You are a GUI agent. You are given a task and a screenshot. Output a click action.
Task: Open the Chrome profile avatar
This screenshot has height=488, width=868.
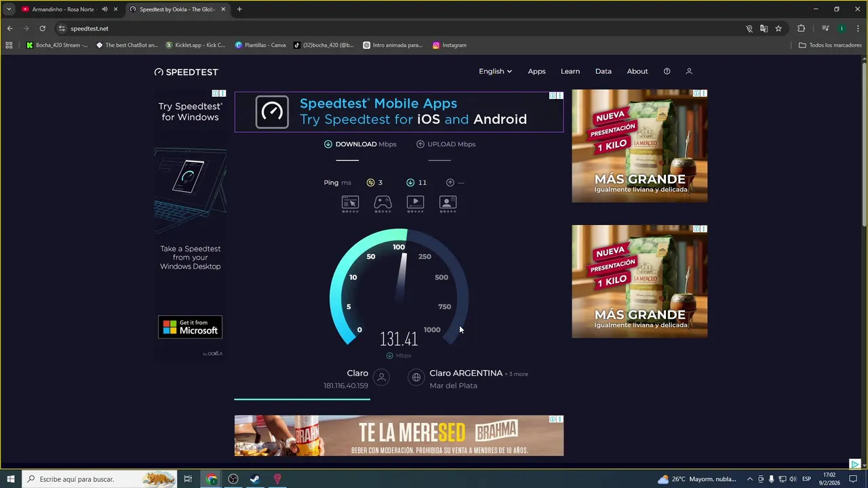pyautogui.click(x=842, y=28)
